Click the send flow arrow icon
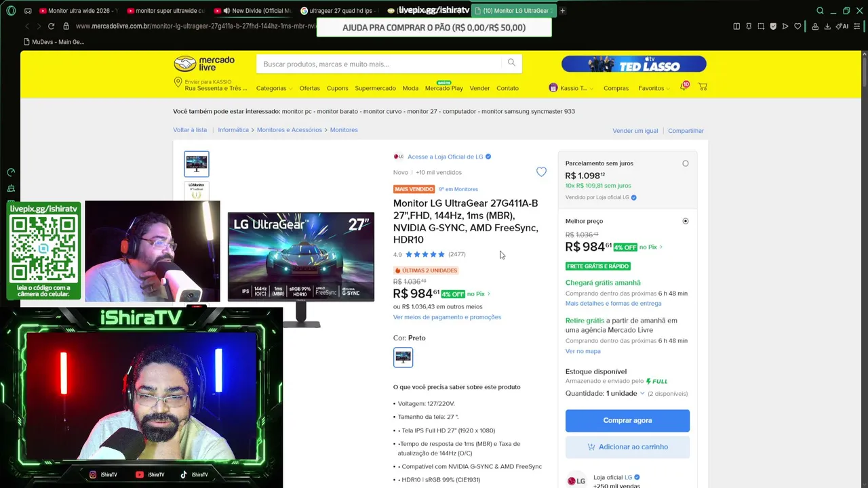This screenshot has width=868, height=488. 785,26
